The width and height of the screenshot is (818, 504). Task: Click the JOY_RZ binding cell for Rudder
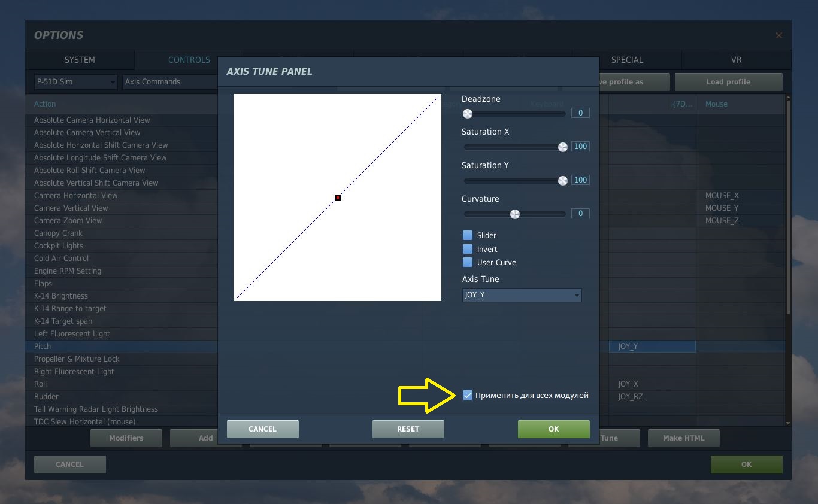click(652, 396)
